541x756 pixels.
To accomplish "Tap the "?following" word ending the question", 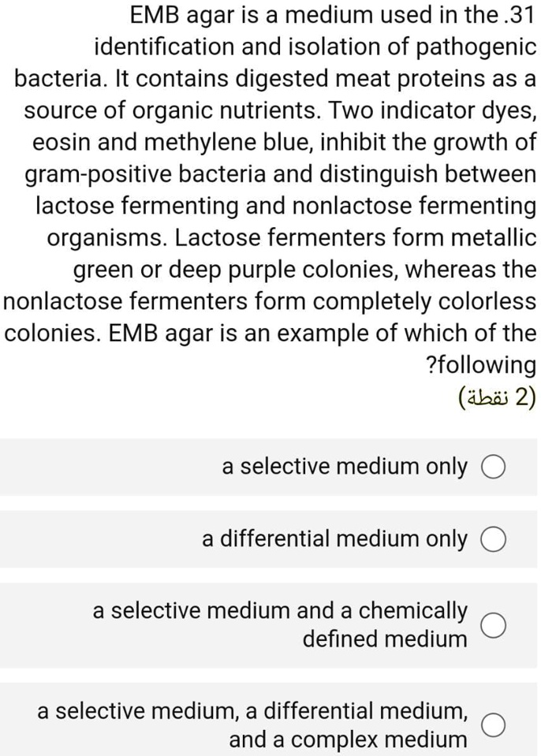I will coord(479,365).
